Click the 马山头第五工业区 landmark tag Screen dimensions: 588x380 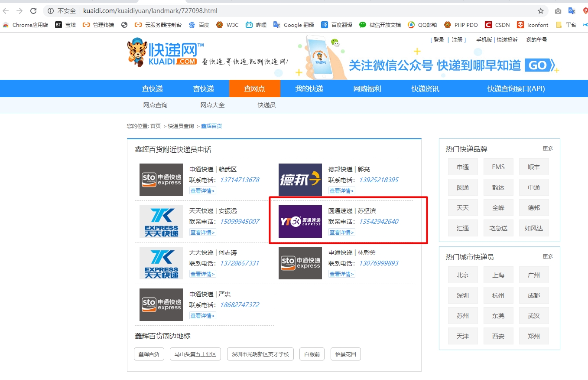pos(195,354)
